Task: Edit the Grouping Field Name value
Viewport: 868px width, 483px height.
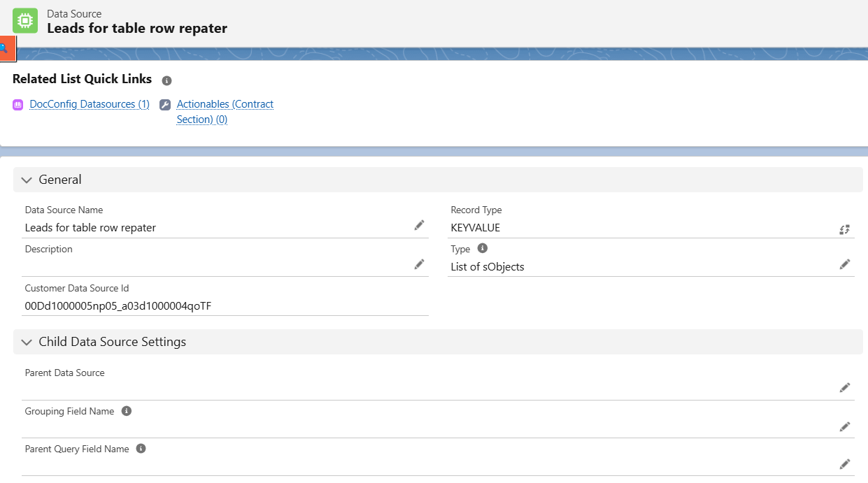Action: click(x=844, y=426)
